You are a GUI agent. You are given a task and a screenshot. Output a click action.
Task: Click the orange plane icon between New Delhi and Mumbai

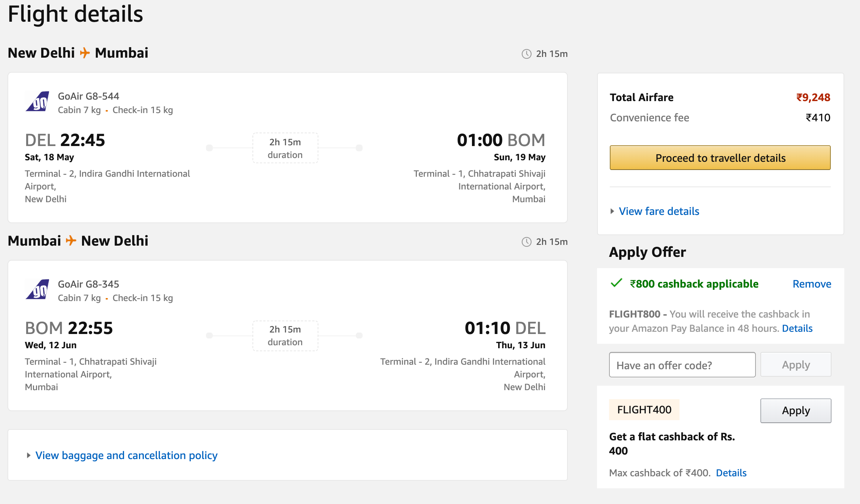pyautogui.click(x=85, y=53)
